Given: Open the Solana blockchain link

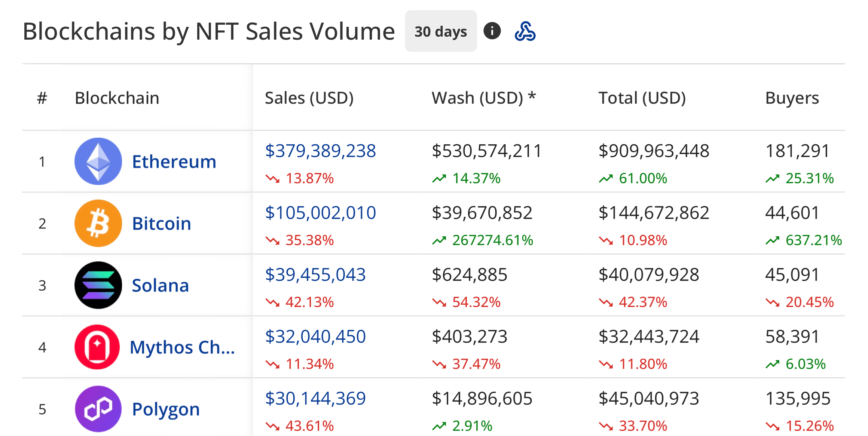Looking at the screenshot, I should pos(161,286).
